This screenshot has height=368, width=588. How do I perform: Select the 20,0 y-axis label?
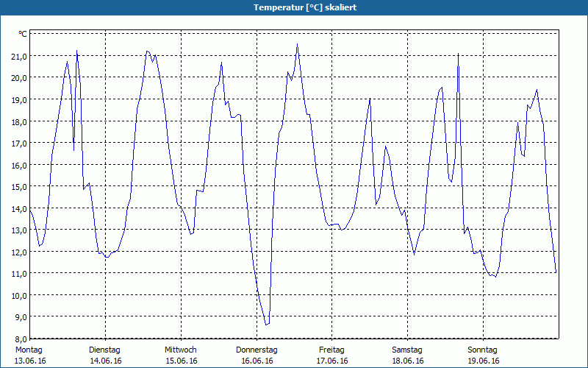click(20, 78)
